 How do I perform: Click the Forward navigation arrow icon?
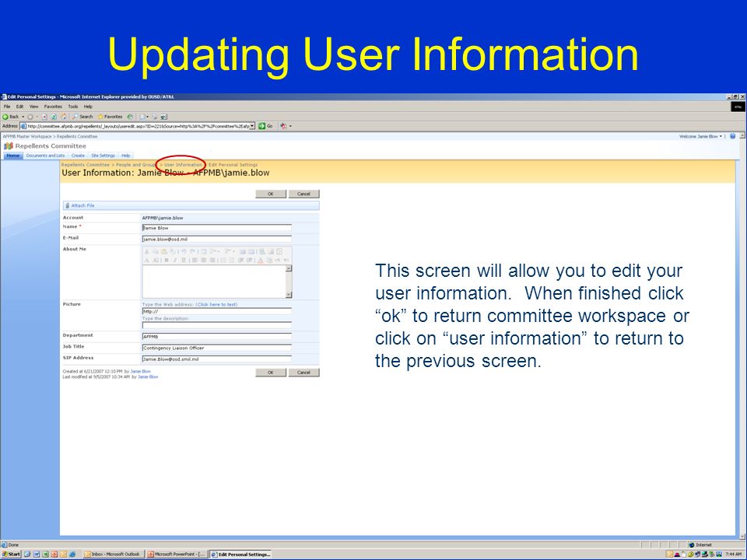(30, 117)
